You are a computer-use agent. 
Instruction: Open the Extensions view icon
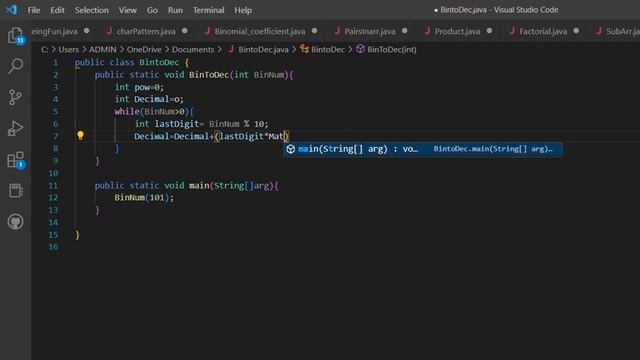16,160
